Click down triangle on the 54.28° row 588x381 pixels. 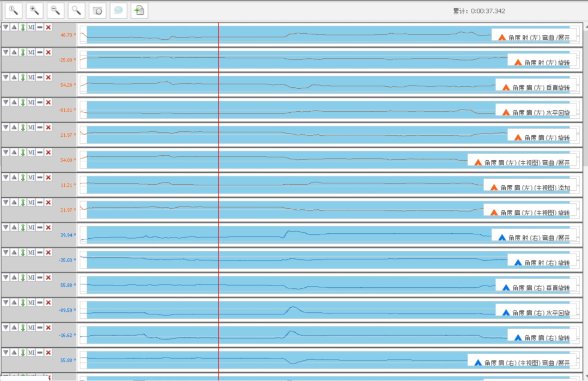(5, 77)
